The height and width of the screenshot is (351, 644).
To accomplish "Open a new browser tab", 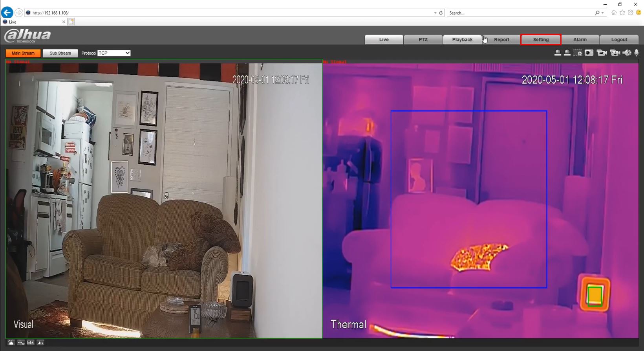I will [71, 22].
